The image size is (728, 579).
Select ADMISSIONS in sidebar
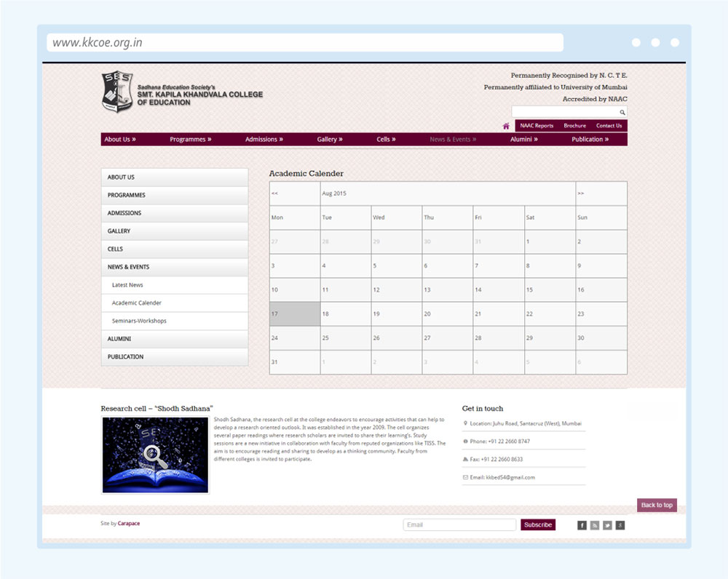tap(175, 213)
